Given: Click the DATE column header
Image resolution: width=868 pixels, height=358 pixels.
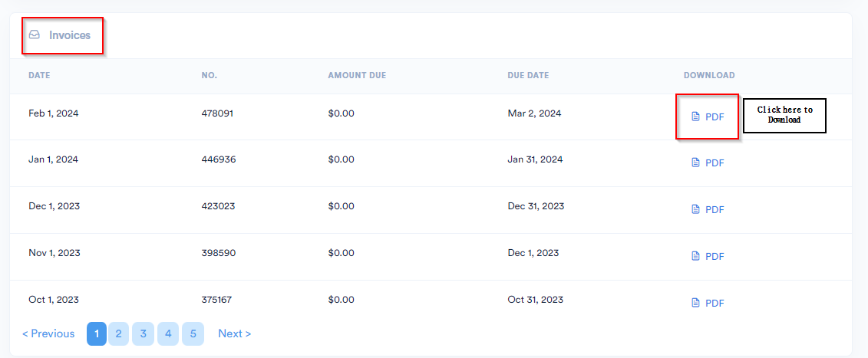Looking at the screenshot, I should coord(39,75).
